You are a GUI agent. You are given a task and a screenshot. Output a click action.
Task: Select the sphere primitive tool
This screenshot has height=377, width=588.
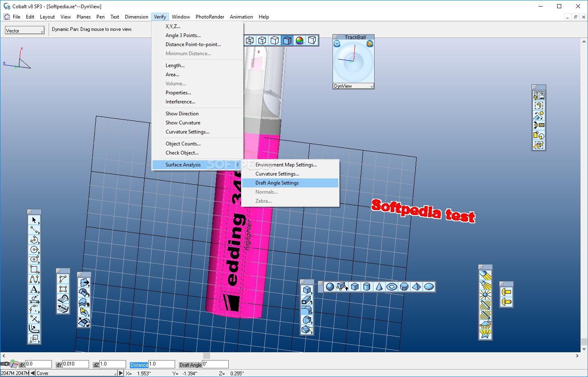330,287
